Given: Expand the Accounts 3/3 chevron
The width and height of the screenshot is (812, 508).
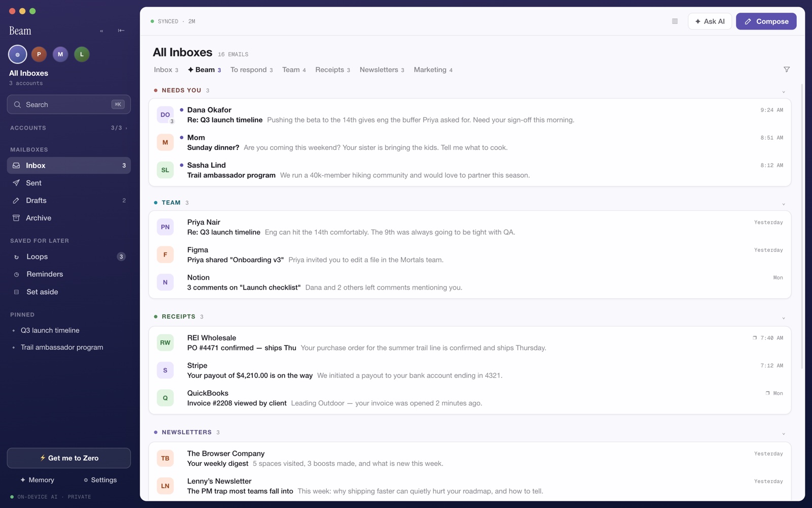Looking at the screenshot, I should [126, 128].
